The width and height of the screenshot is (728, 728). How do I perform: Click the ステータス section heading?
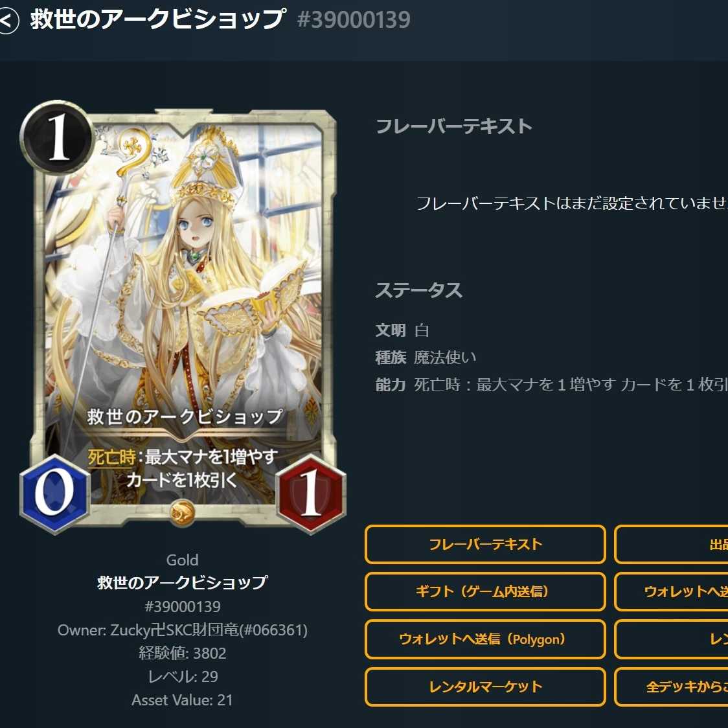pos(419,290)
